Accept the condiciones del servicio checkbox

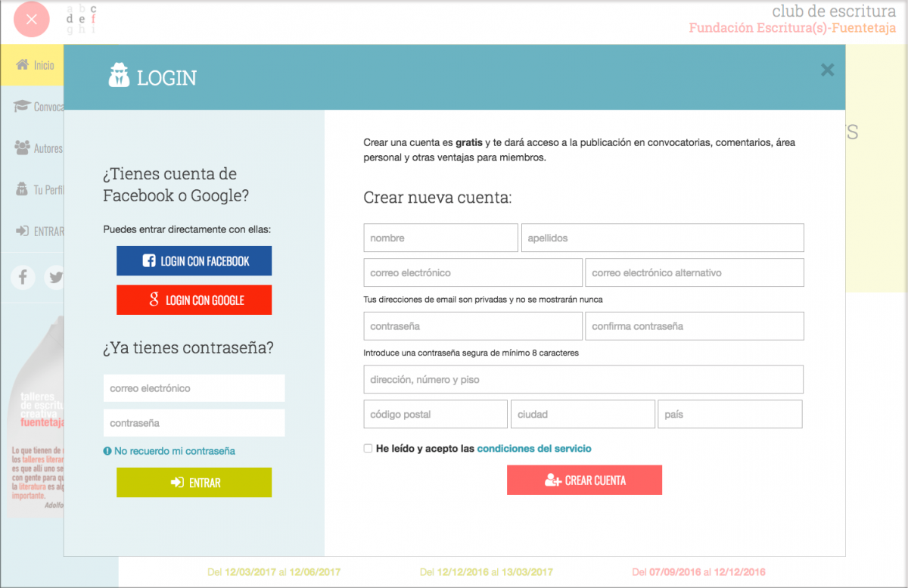pos(368,449)
